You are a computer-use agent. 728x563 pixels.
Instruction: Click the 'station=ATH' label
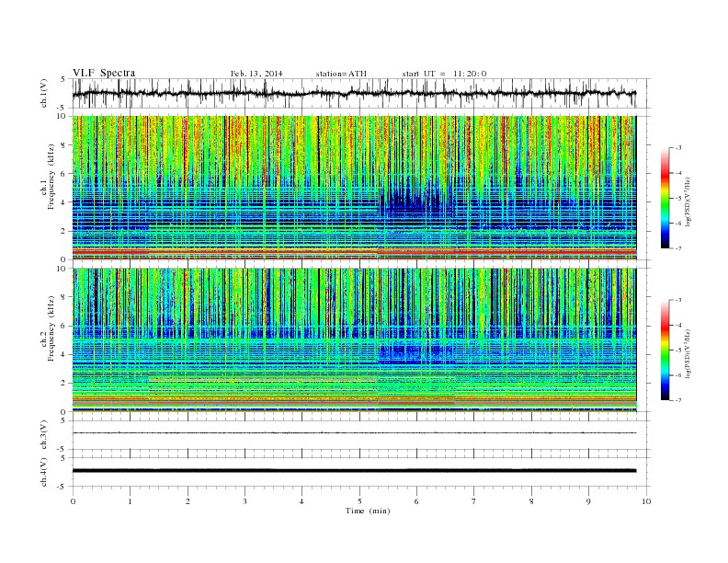(341, 74)
